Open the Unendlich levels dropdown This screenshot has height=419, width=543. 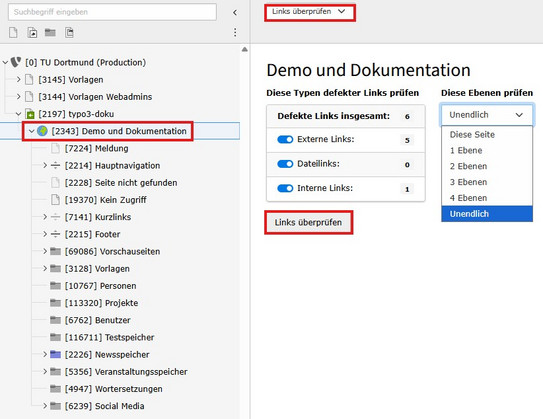(x=487, y=115)
